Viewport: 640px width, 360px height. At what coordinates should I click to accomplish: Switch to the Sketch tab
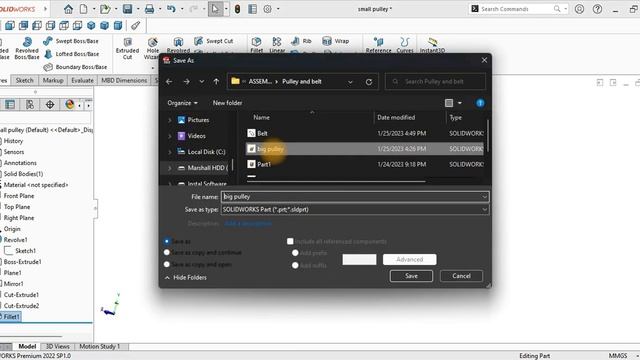click(x=24, y=80)
